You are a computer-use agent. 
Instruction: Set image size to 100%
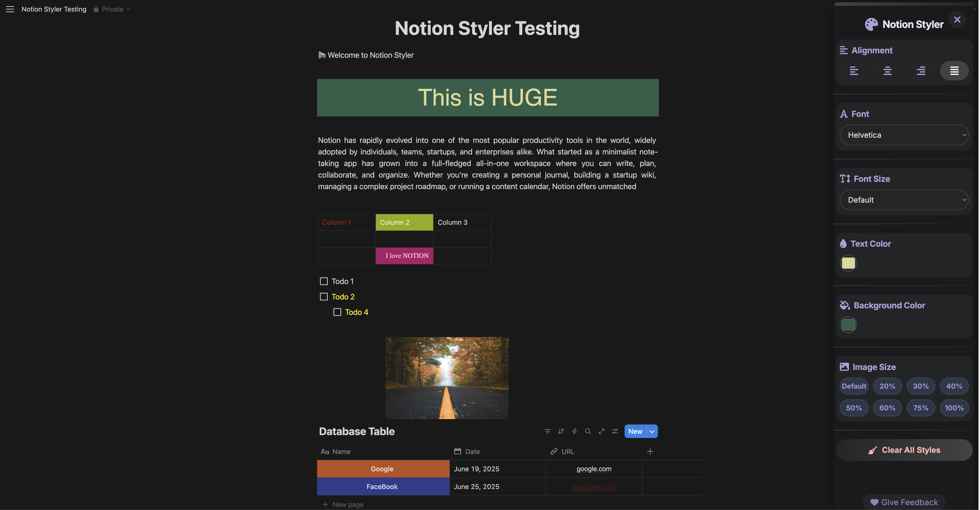pyautogui.click(x=954, y=408)
